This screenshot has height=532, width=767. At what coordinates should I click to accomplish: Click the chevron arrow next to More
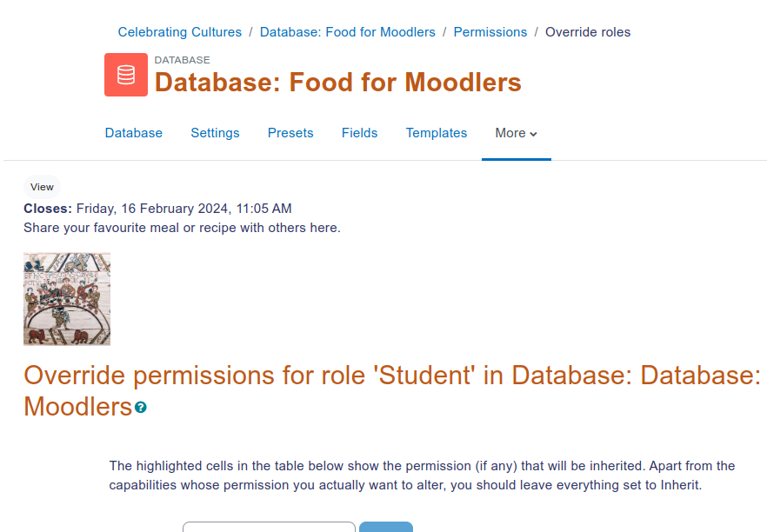click(533, 134)
